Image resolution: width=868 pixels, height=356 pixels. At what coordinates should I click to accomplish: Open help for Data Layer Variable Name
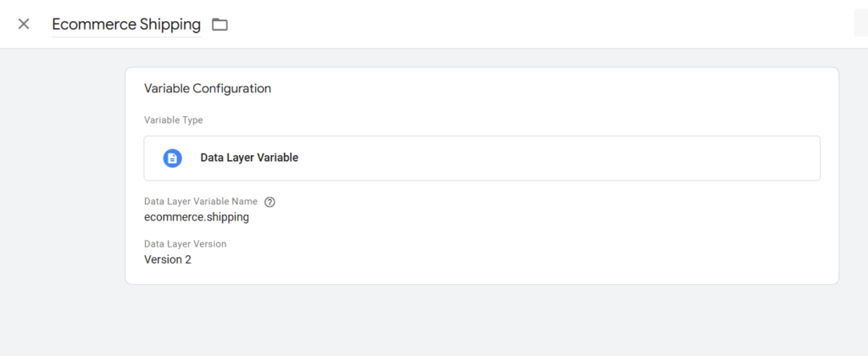[x=270, y=202]
